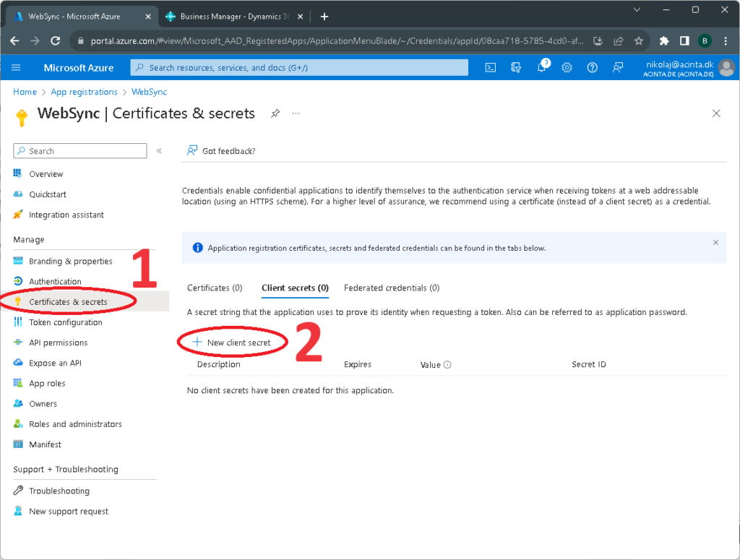
Task: Click the Value column info icon
Action: click(x=447, y=365)
